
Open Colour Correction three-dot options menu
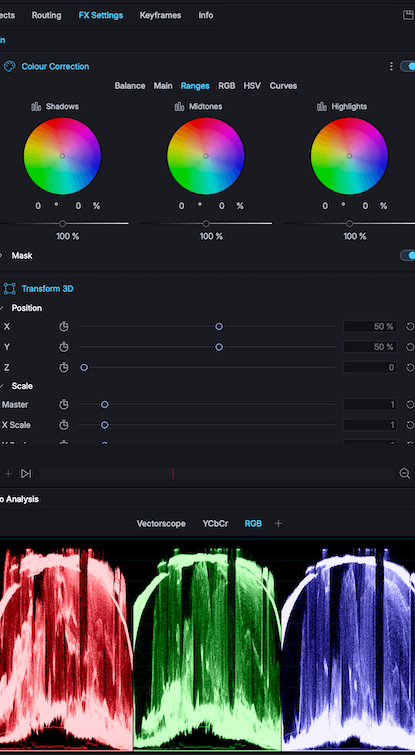(391, 66)
